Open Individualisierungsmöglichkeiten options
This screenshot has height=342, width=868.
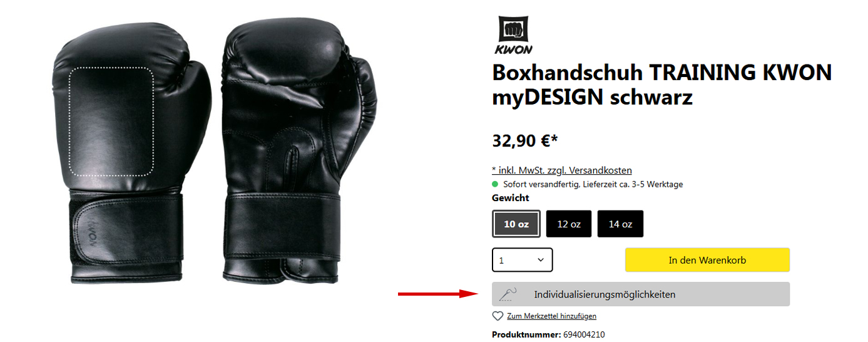point(641,294)
